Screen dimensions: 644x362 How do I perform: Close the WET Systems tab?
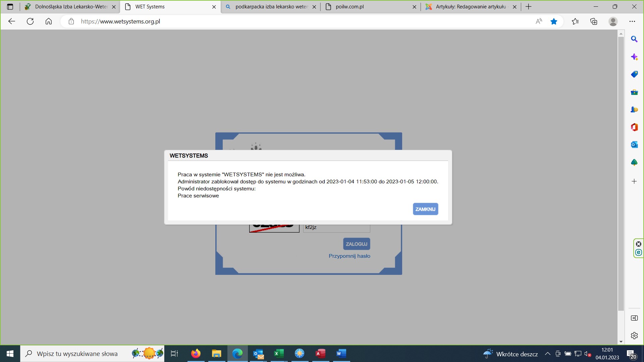[214, 7]
